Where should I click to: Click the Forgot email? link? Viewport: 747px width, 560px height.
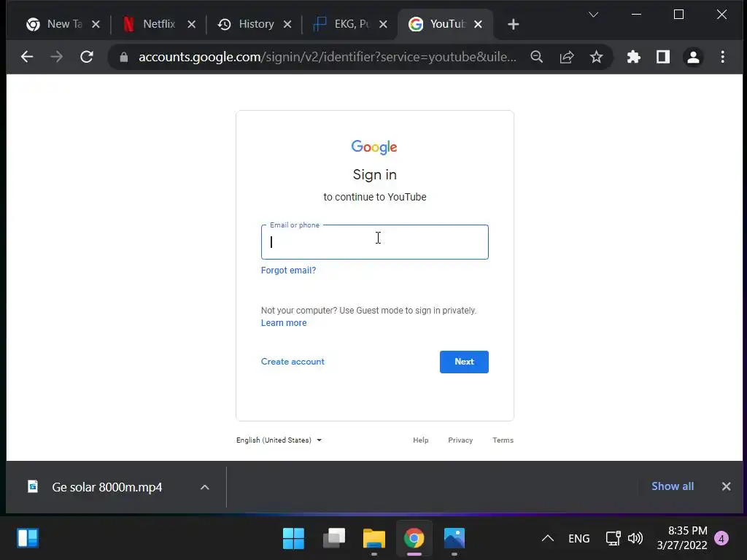tap(288, 270)
